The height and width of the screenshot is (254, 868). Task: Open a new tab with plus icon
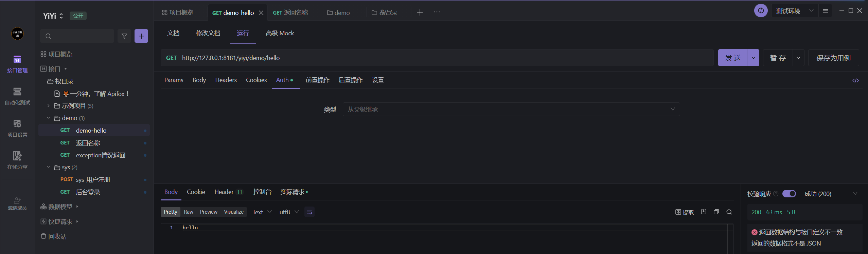tap(420, 12)
